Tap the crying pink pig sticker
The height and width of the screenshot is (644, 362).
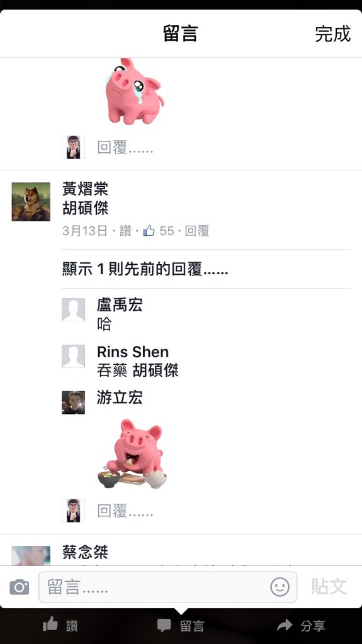(x=134, y=91)
